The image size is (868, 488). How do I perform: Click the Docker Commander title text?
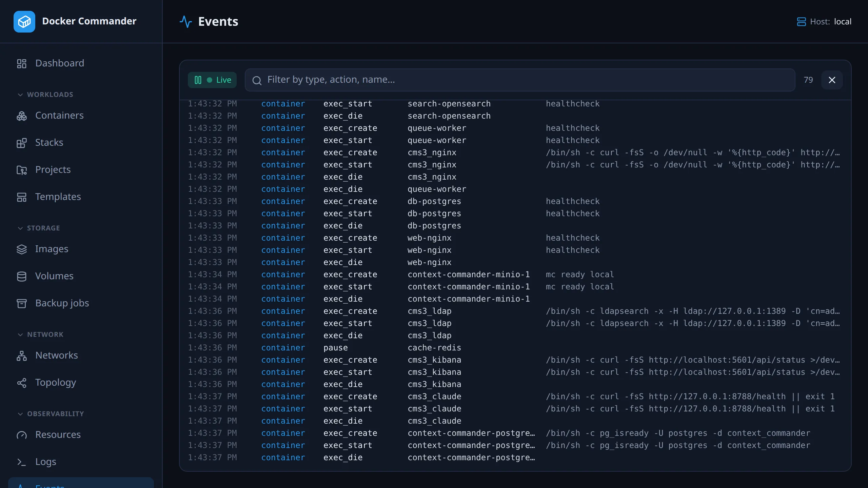(89, 21)
